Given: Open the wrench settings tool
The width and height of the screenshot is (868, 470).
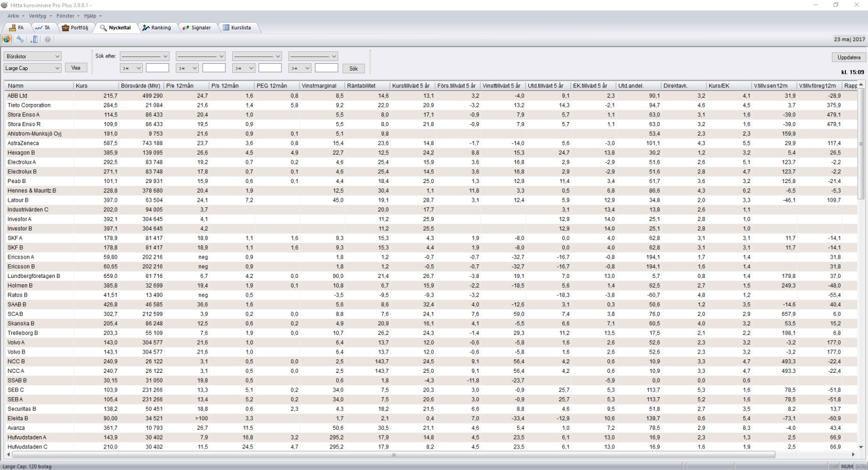Looking at the screenshot, I should coord(20,40).
